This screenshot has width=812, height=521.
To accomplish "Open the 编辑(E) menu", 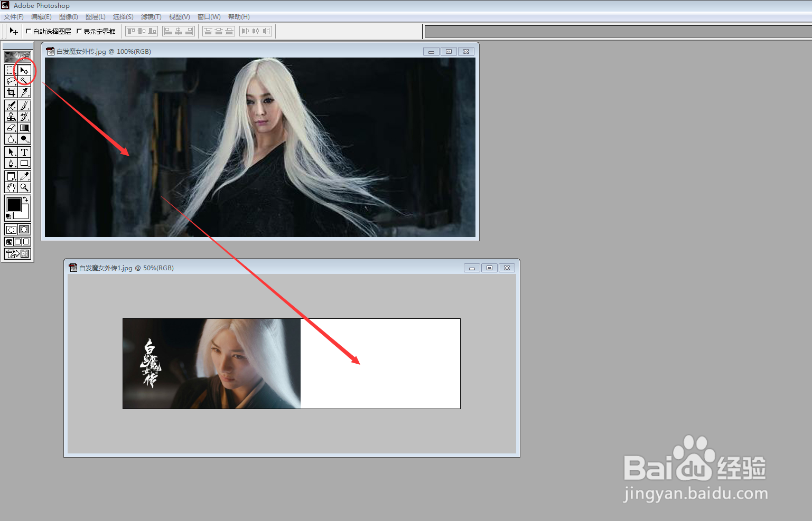I will point(41,17).
